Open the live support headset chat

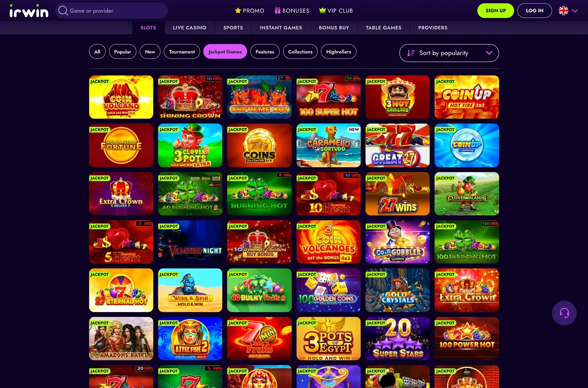pos(564,313)
